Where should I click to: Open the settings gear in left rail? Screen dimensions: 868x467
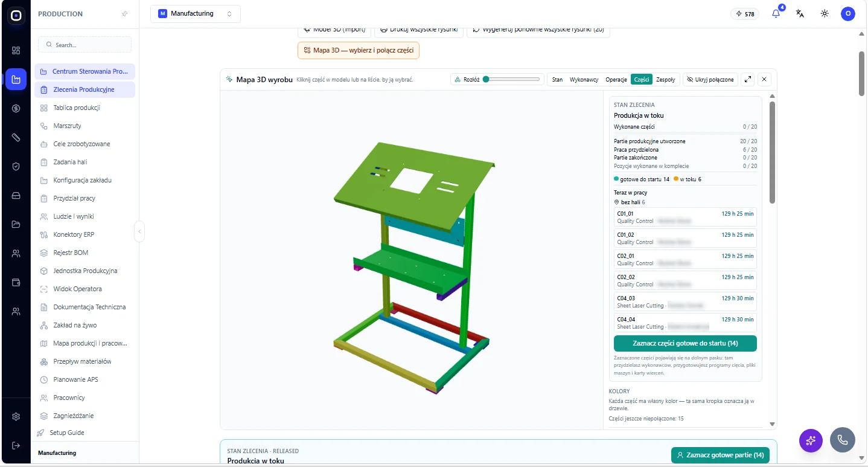pos(16,416)
